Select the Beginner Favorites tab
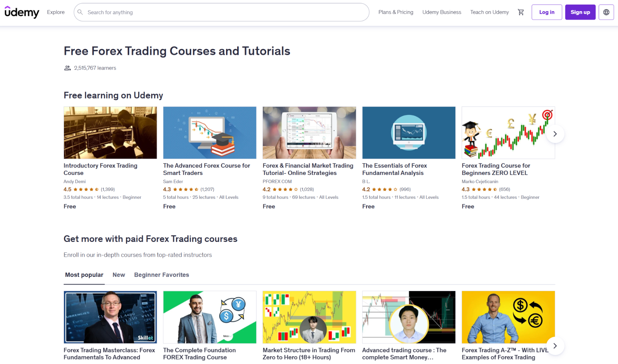This screenshot has height=364, width=618. (161, 275)
